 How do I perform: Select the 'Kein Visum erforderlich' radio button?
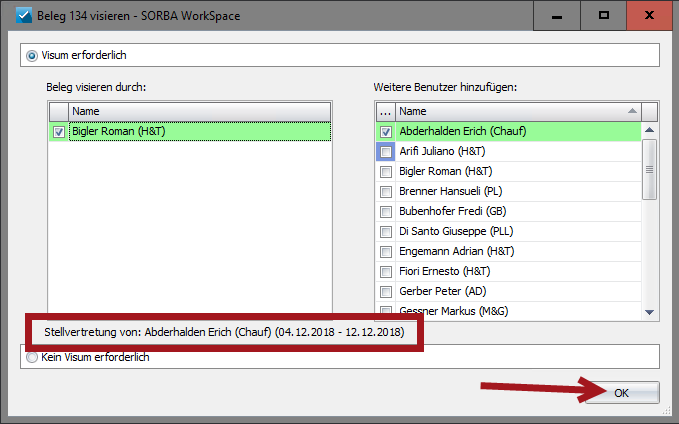(32, 357)
